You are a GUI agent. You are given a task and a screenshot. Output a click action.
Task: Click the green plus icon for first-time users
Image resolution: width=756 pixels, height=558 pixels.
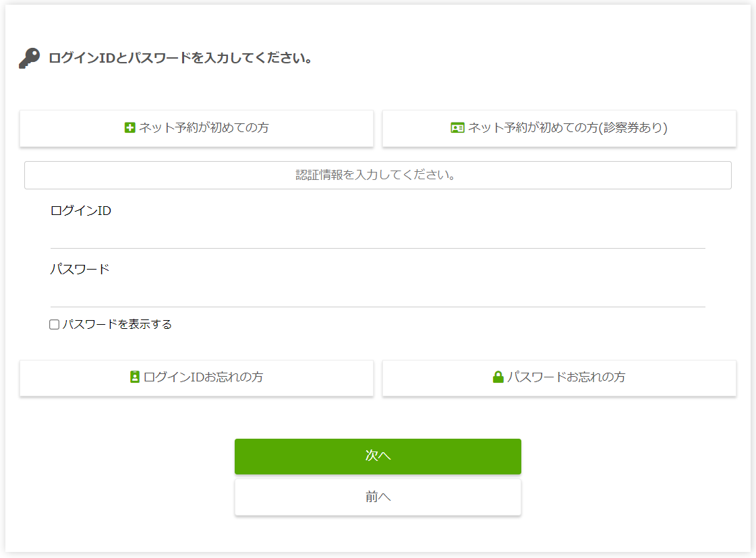[130, 127]
